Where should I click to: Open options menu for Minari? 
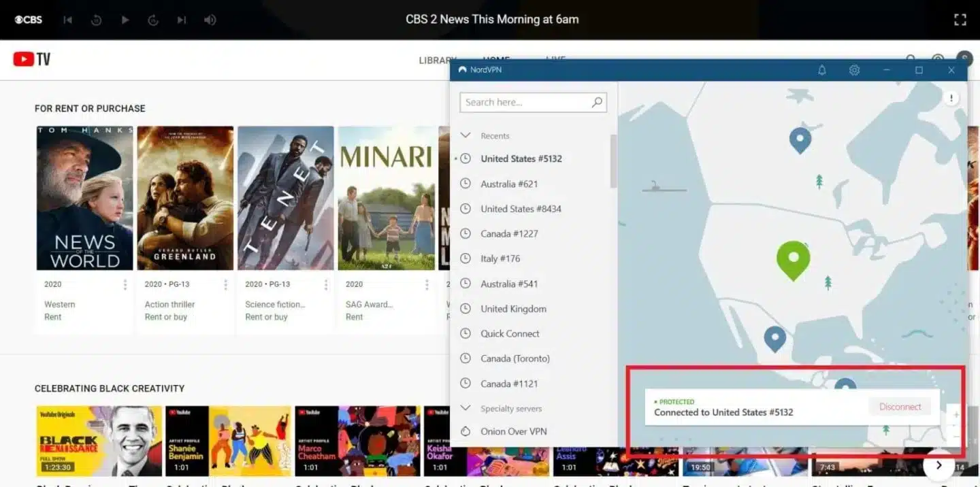(427, 285)
